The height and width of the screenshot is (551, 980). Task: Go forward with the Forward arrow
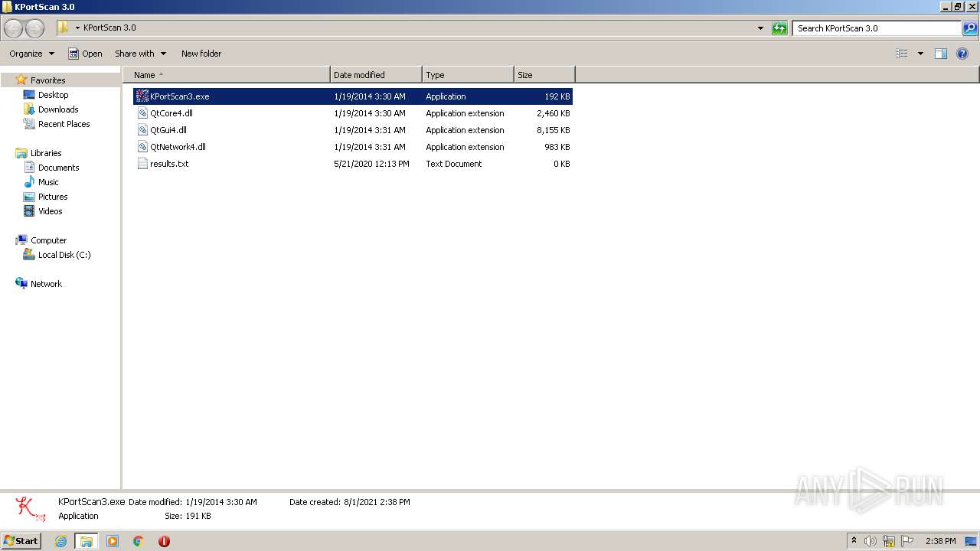pos(35,28)
